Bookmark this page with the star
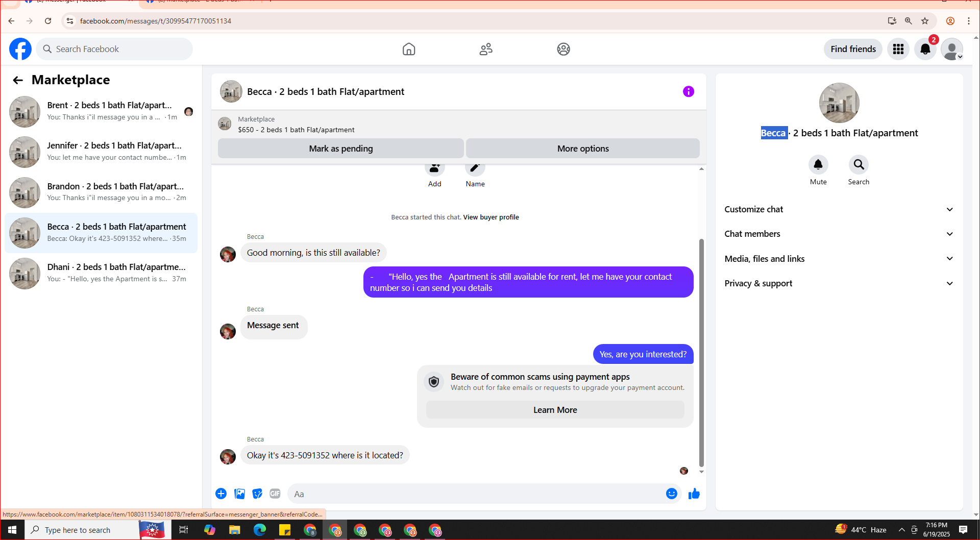The height and width of the screenshot is (540, 980). 925,21
